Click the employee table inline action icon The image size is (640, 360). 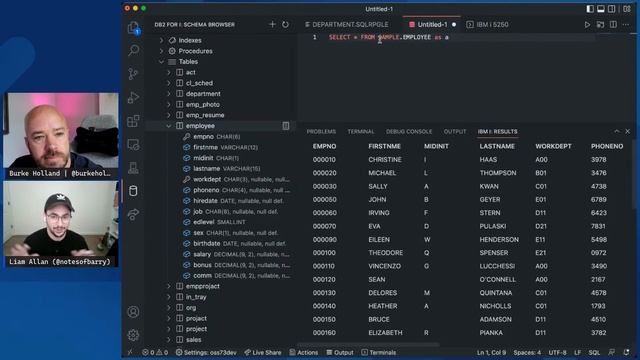coord(286,126)
